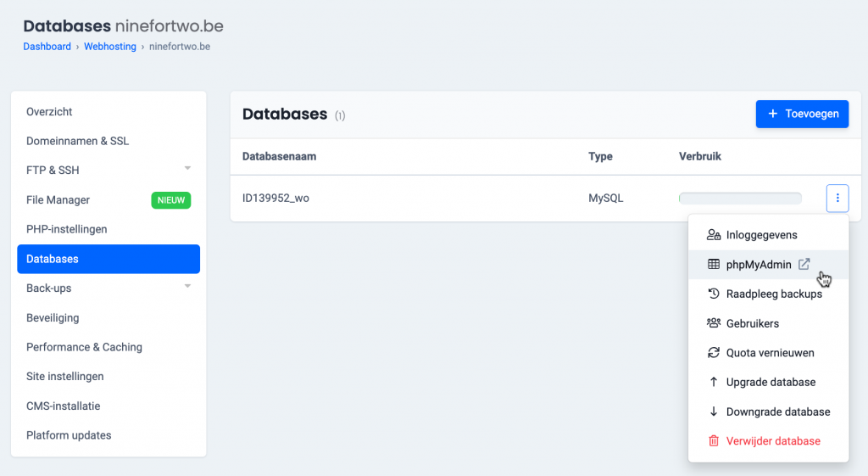Open File Manager from the sidebar
Image resolution: width=868 pixels, height=476 pixels.
point(58,200)
